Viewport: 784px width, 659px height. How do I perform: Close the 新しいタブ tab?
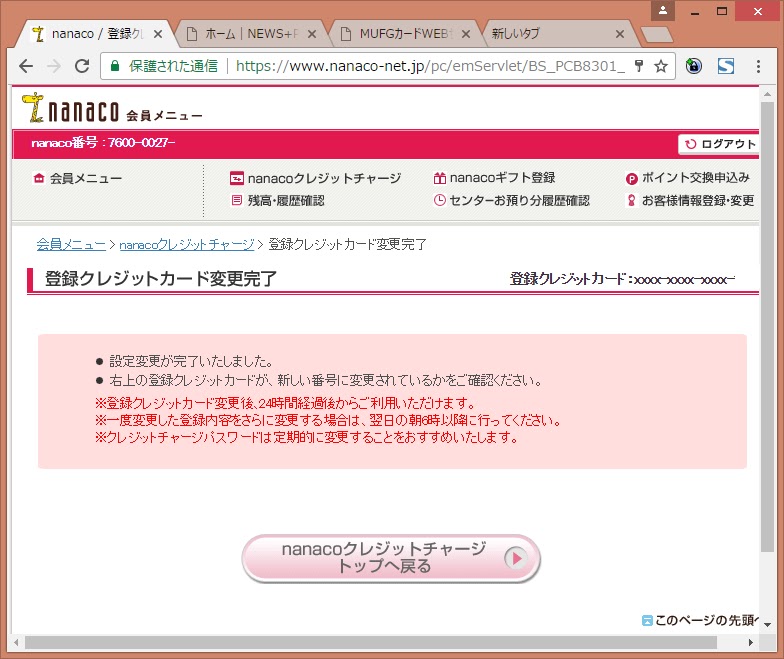tap(620, 34)
